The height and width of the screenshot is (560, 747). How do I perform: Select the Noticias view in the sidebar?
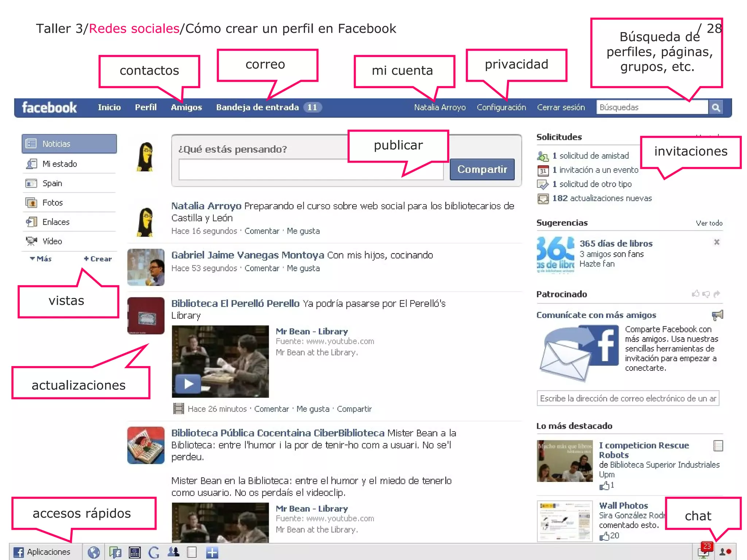point(69,144)
